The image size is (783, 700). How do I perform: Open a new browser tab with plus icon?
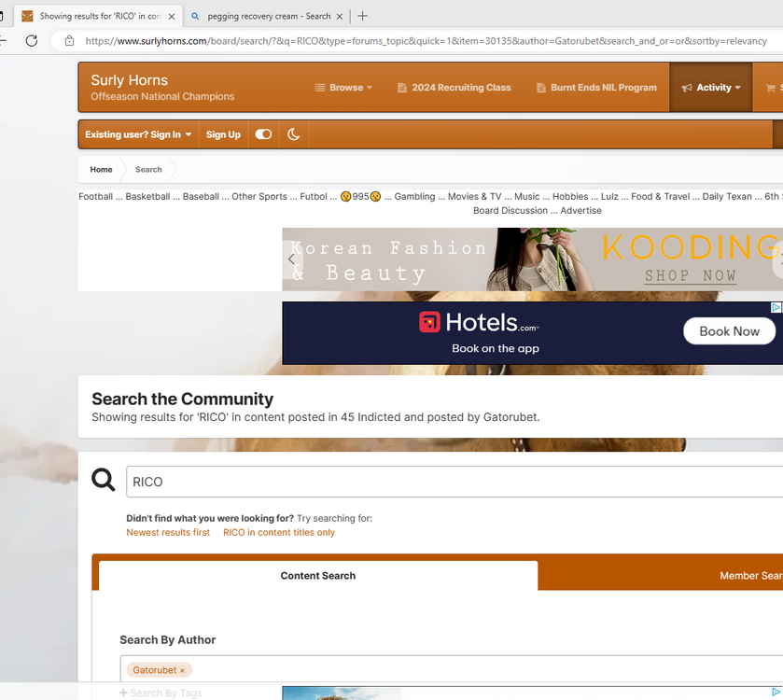pyautogui.click(x=363, y=16)
